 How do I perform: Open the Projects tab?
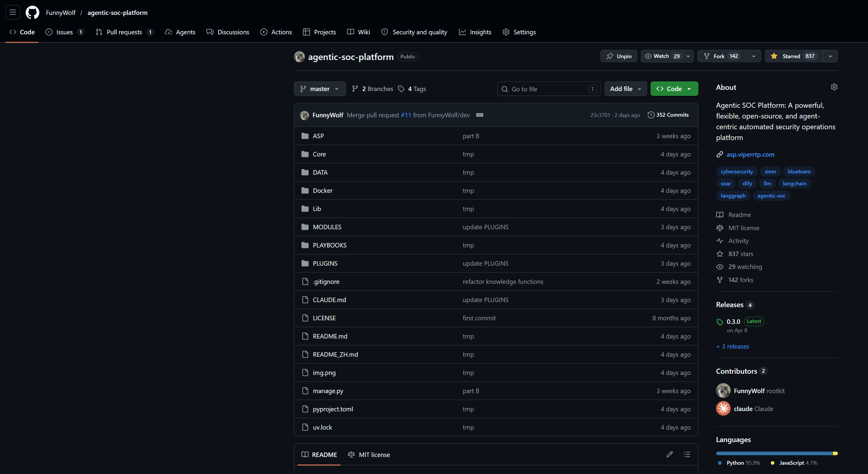[x=319, y=32]
